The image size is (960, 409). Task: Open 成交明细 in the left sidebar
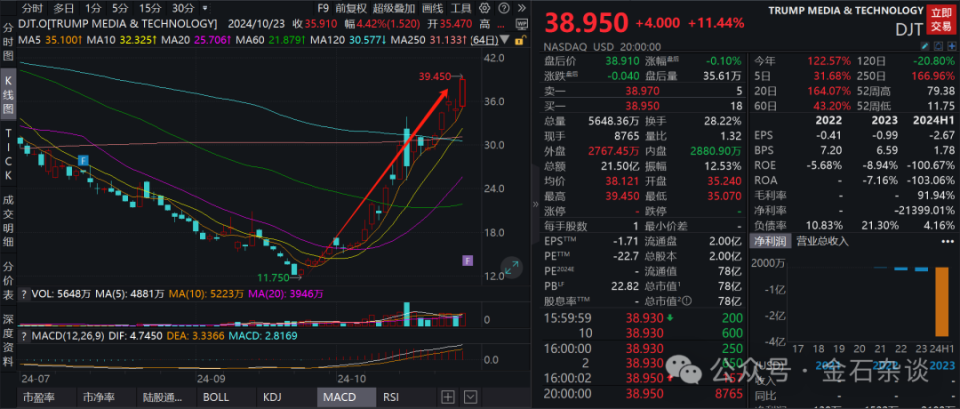[x=9, y=219]
